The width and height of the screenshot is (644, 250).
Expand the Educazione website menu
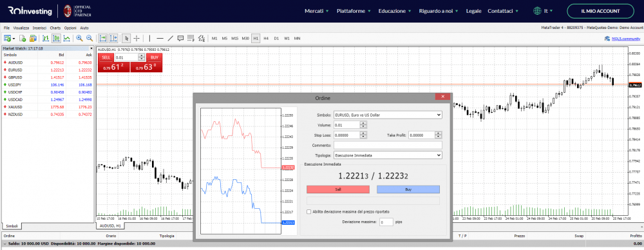tap(395, 11)
